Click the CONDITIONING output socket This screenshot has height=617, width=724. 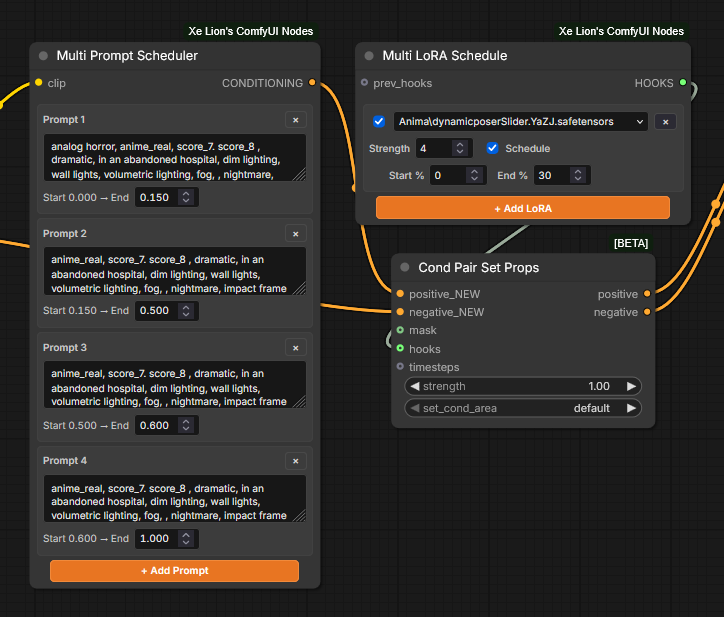tap(312, 83)
